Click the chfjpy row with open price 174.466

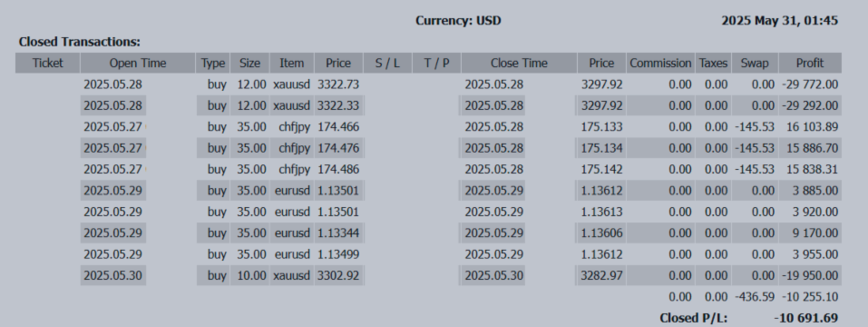coord(428,127)
